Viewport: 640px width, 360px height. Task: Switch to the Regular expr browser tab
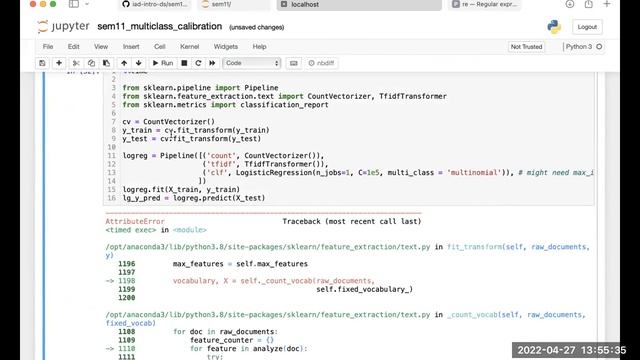click(484, 4)
